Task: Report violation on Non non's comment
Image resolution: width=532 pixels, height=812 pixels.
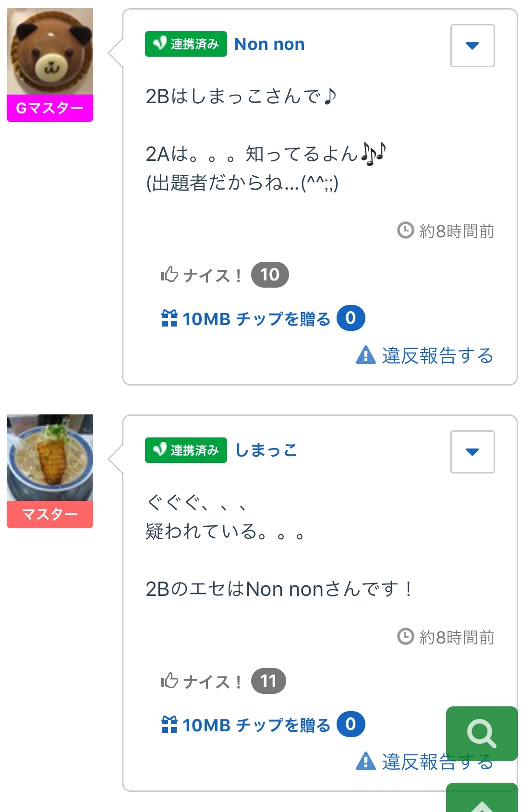Action: coord(437,356)
